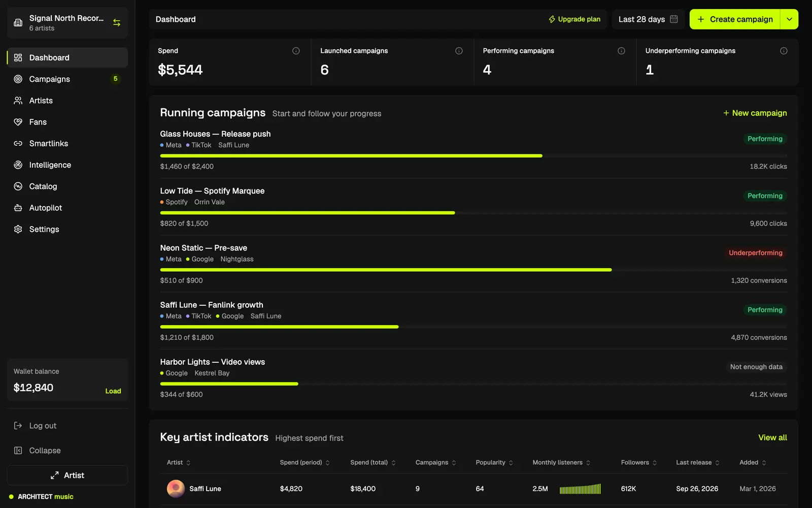Open the Artists sidebar section
The width and height of the screenshot is (812, 508).
click(67, 101)
